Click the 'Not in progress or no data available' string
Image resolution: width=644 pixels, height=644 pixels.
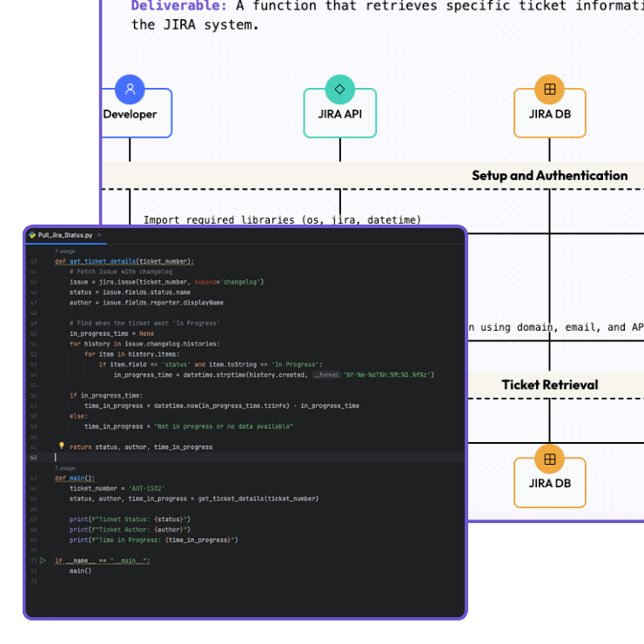click(x=224, y=426)
